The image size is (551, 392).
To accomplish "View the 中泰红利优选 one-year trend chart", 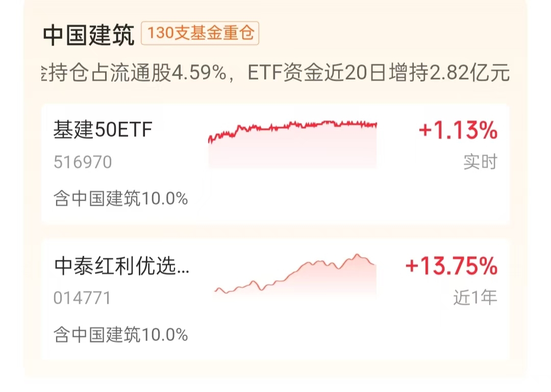I will (295, 277).
